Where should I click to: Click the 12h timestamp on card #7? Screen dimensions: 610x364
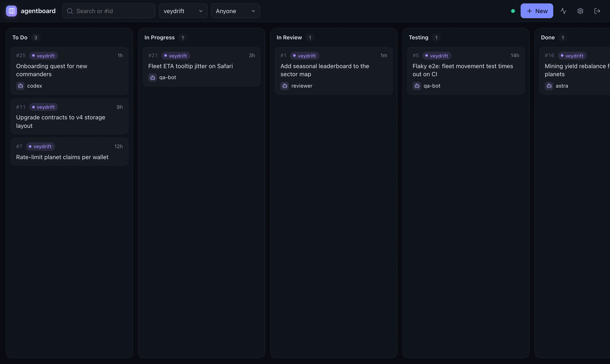click(119, 146)
